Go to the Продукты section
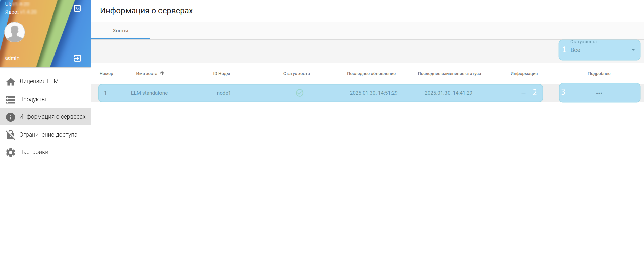This screenshot has height=254, width=644. click(x=45, y=99)
